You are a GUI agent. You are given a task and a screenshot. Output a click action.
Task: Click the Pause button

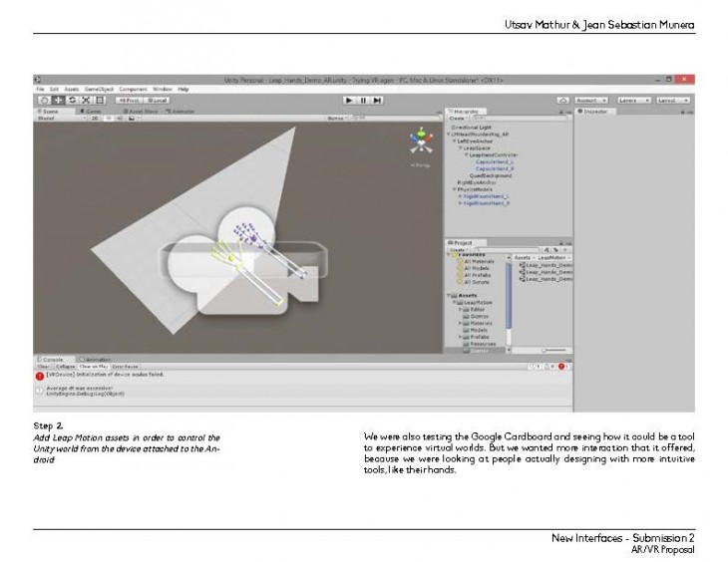(x=363, y=100)
